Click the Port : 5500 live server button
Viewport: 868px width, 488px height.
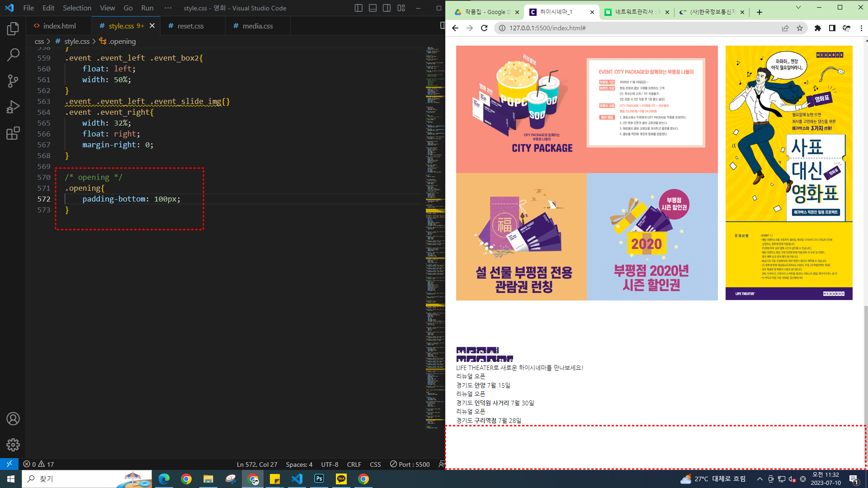point(410,465)
